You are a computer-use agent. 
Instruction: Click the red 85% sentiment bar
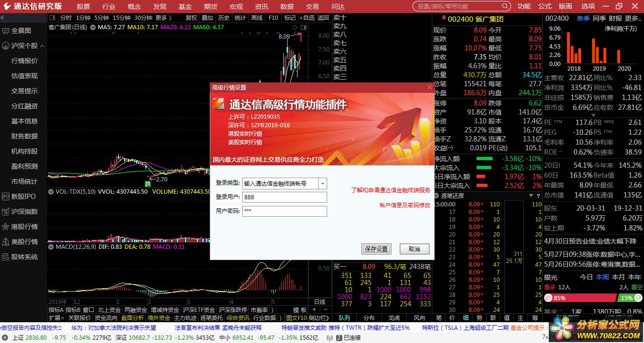(x=580, y=298)
